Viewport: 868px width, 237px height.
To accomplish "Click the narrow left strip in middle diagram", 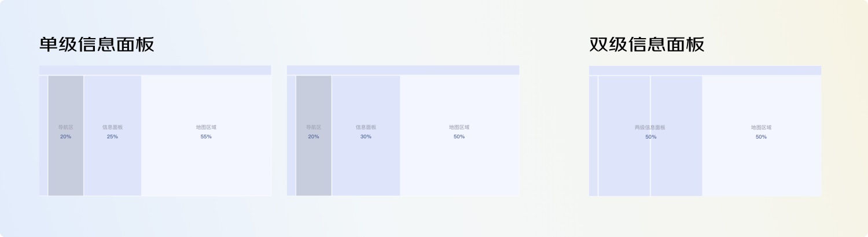I will [x=291, y=135].
